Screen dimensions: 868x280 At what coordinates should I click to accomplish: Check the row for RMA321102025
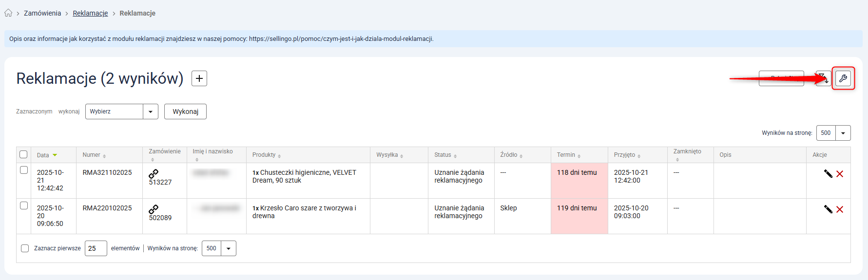click(x=24, y=170)
